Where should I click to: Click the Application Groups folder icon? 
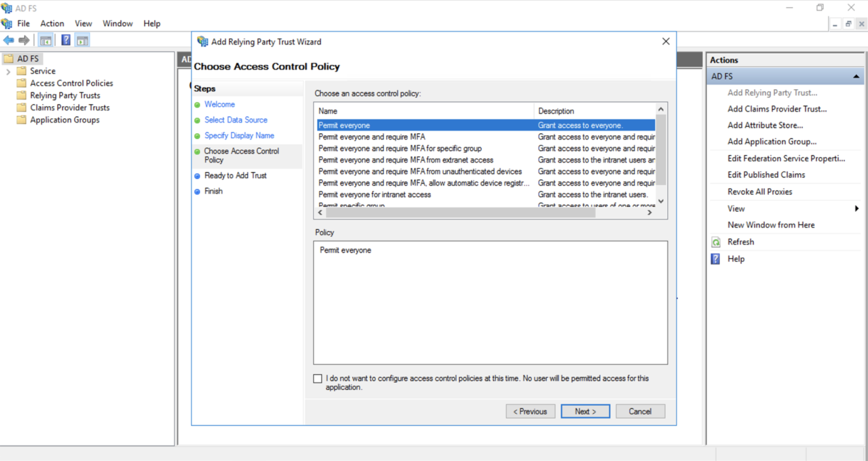click(x=21, y=120)
